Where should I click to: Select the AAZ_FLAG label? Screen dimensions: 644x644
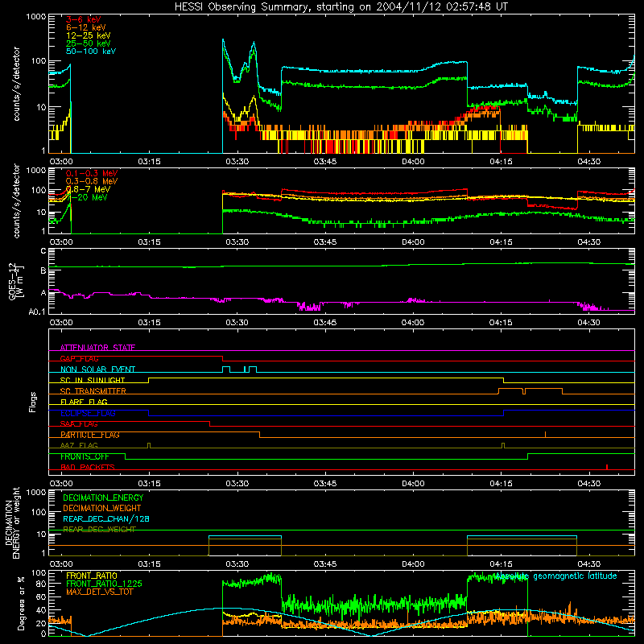point(79,445)
